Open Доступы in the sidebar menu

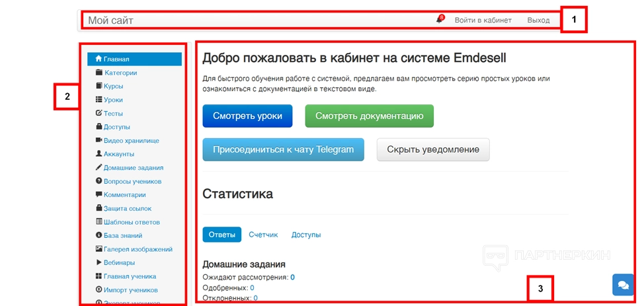(116, 127)
